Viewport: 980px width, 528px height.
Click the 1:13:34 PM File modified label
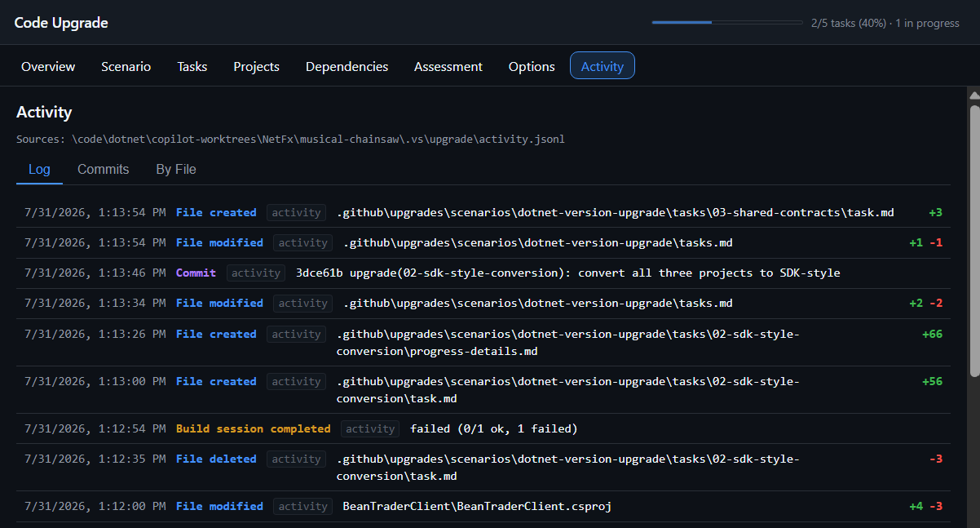click(x=219, y=303)
